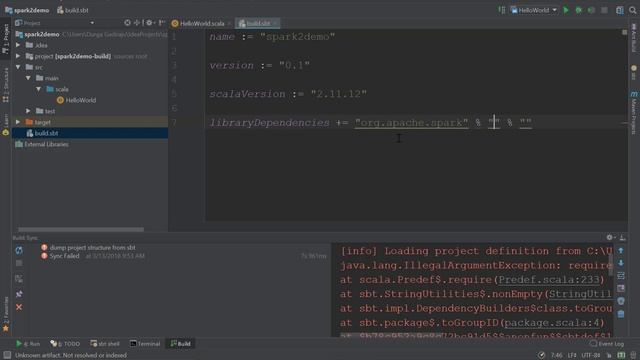
Task: Select External Libraries node
Action: (42, 144)
